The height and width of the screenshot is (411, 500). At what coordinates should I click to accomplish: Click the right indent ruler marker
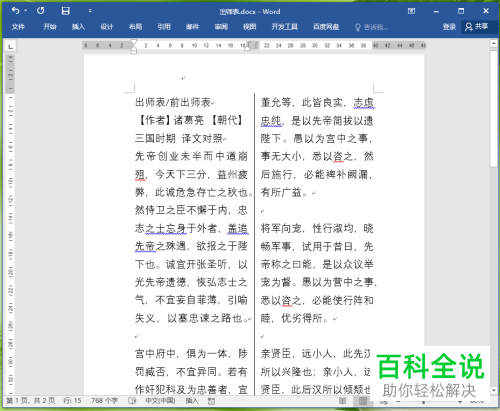[247, 47]
